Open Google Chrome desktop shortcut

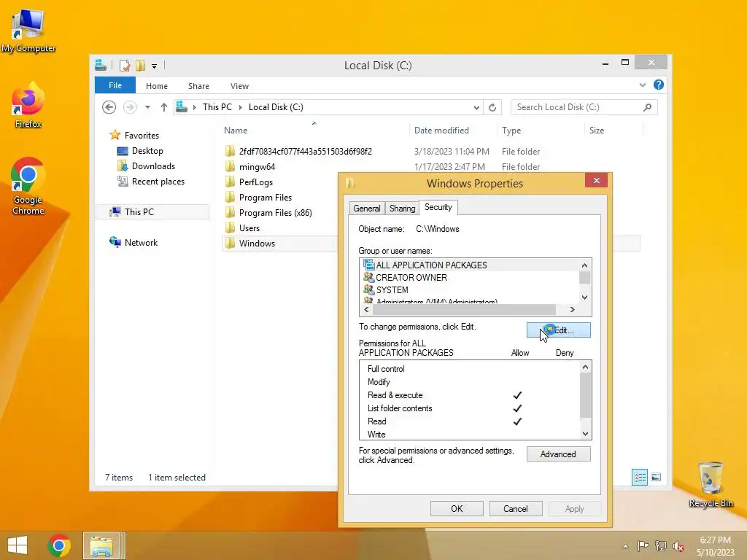coord(28,187)
